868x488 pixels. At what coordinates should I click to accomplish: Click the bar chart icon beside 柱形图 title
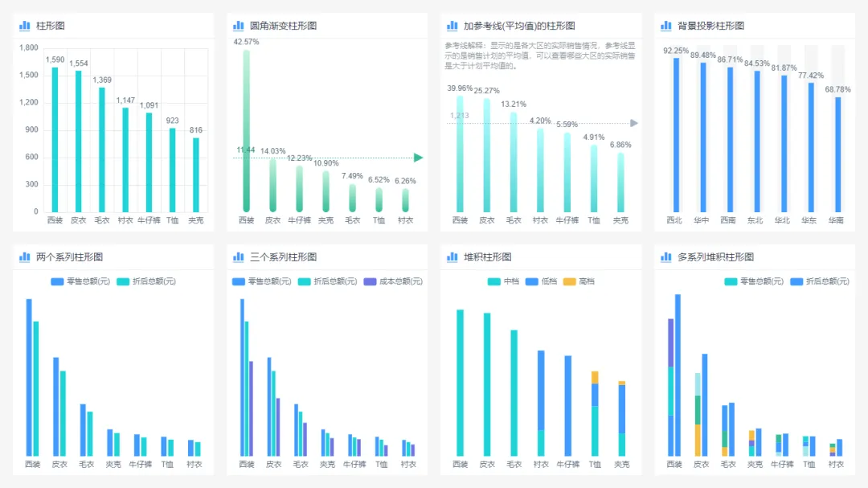point(24,26)
